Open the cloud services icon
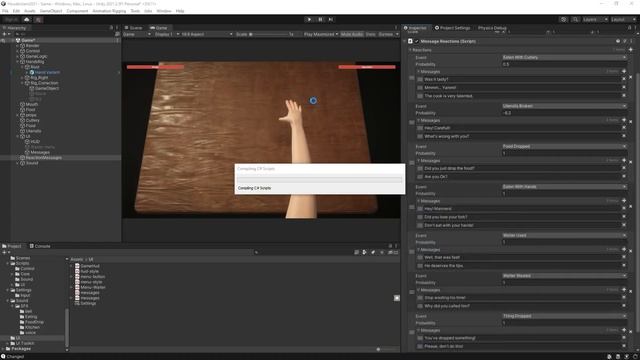The width and height of the screenshot is (640, 360). [27, 19]
